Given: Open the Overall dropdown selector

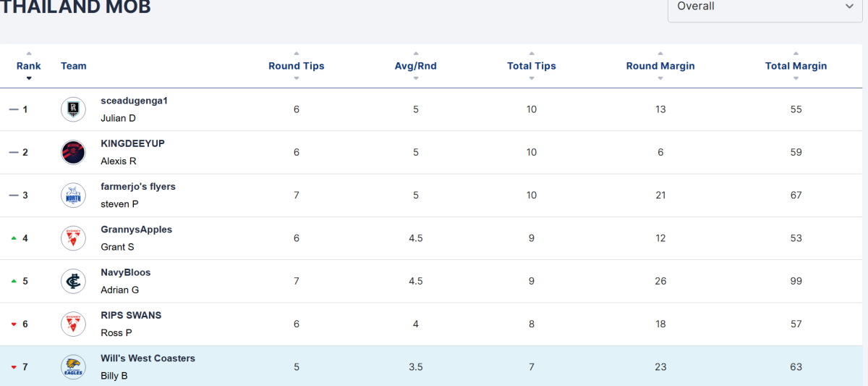Looking at the screenshot, I should pyautogui.click(x=765, y=7).
